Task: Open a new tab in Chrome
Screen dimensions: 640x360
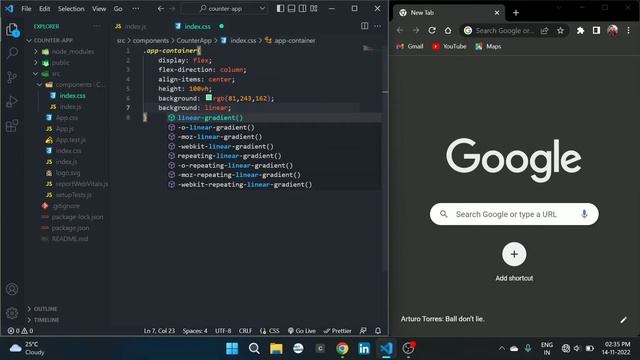Action: (x=516, y=13)
